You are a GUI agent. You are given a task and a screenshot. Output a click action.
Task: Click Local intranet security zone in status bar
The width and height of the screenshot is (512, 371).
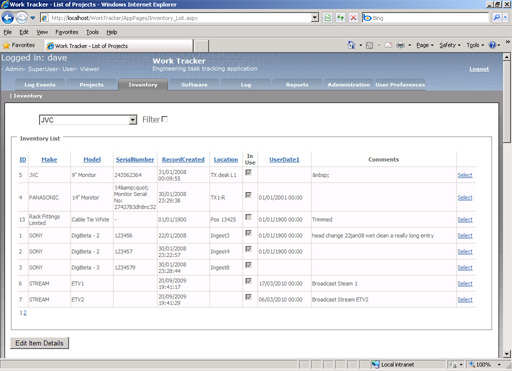[393, 365]
